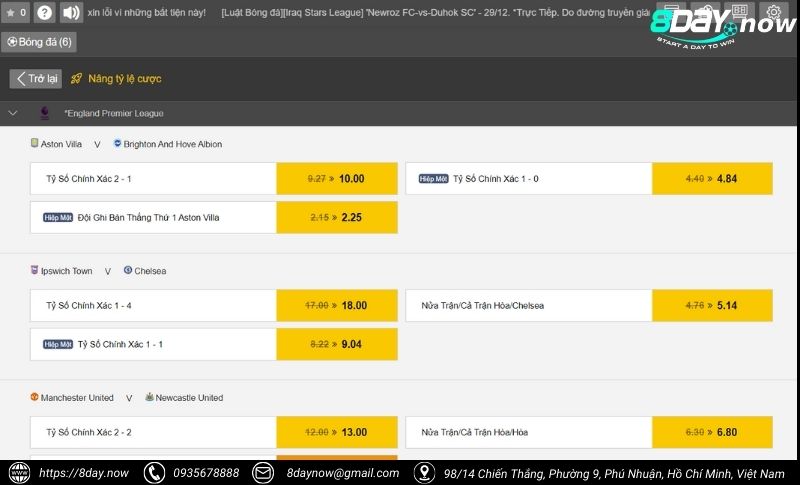This screenshot has height=485, width=800.
Task: Open the help question mark icon
Action: point(44,13)
